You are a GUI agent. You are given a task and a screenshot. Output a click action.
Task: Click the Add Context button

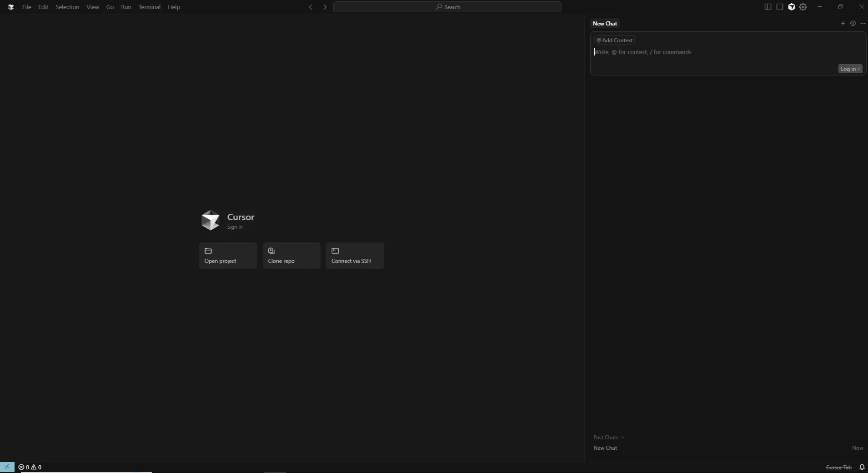pyautogui.click(x=614, y=40)
